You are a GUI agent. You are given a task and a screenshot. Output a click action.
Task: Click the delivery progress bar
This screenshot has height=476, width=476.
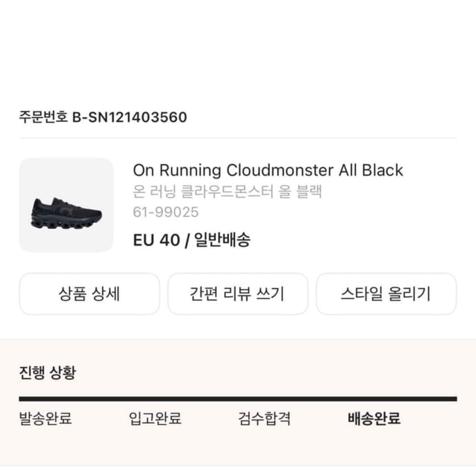coord(238,399)
